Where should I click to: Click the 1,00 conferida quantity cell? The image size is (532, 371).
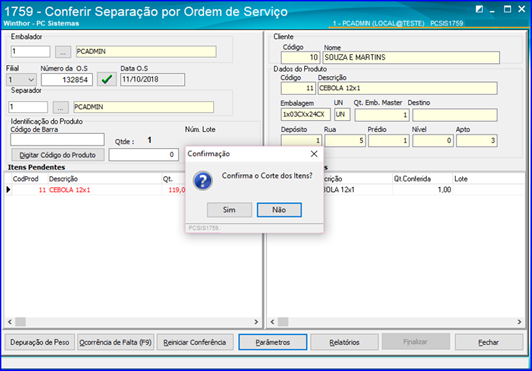(x=422, y=190)
